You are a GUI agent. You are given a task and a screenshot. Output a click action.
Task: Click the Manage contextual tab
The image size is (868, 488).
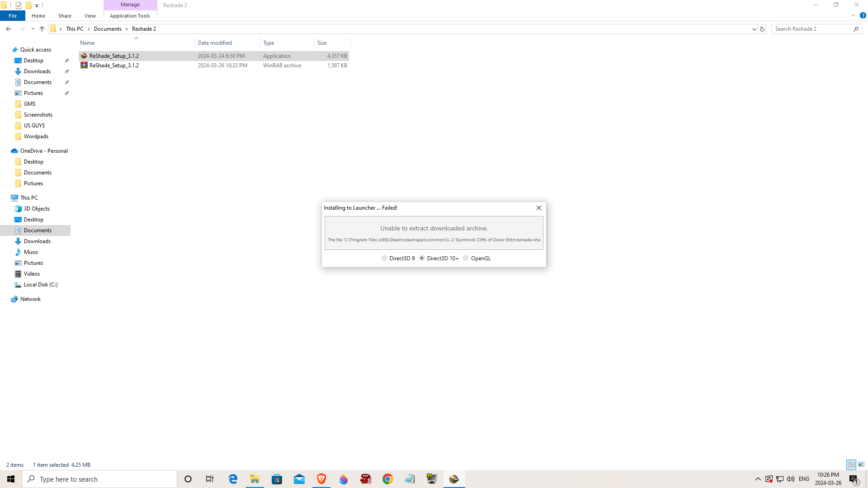130,5
